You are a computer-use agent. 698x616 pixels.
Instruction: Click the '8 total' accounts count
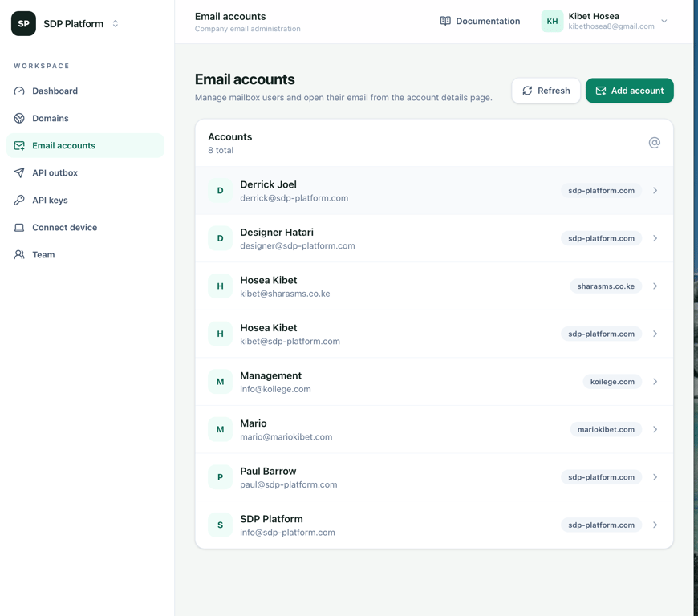221,151
